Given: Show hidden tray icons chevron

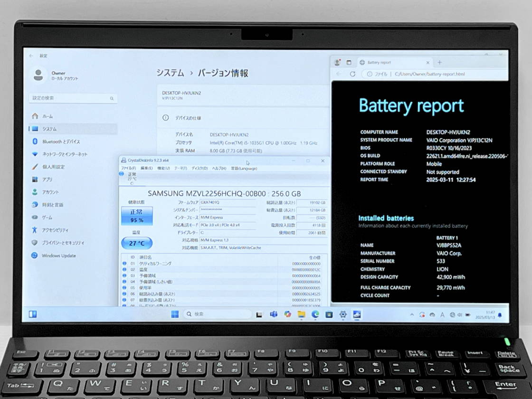Looking at the screenshot, I should click(x=412, y=315).
